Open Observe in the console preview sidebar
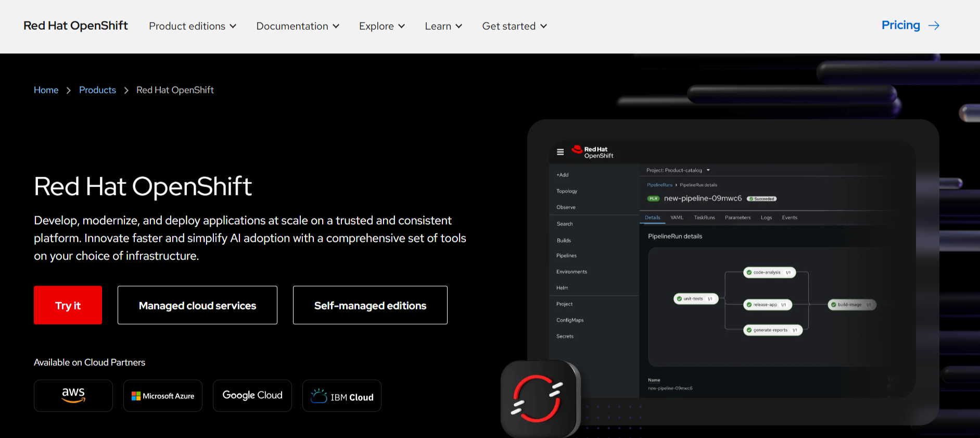 pos(566,207)
